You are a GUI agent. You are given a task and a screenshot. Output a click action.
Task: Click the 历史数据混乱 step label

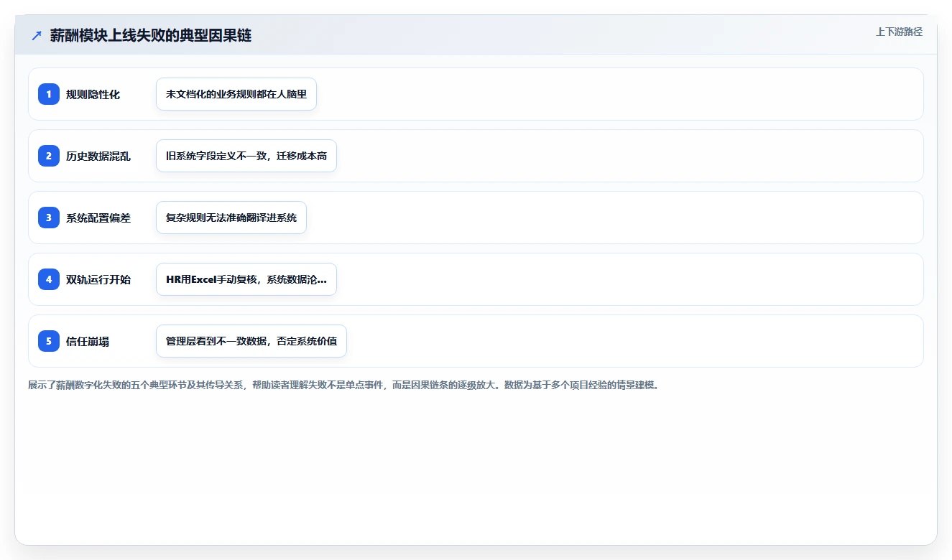coord(98,157)
